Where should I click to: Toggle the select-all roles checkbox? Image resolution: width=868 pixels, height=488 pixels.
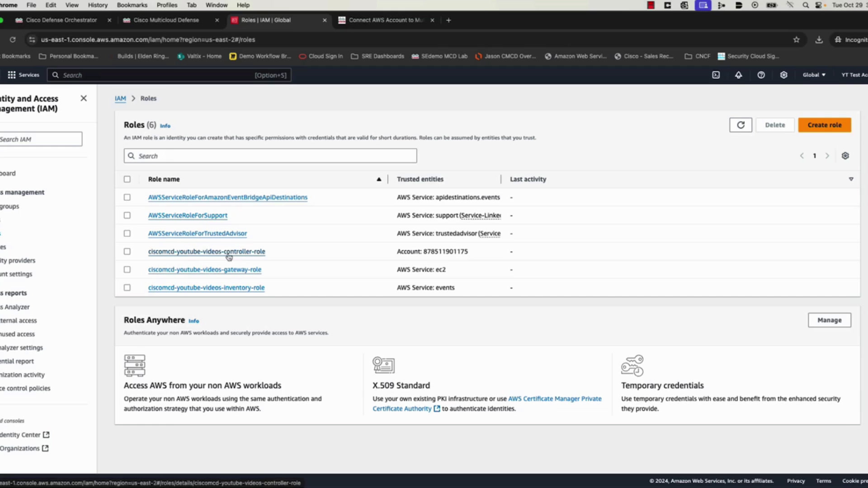pyautogui.click(x=127, y=179)
